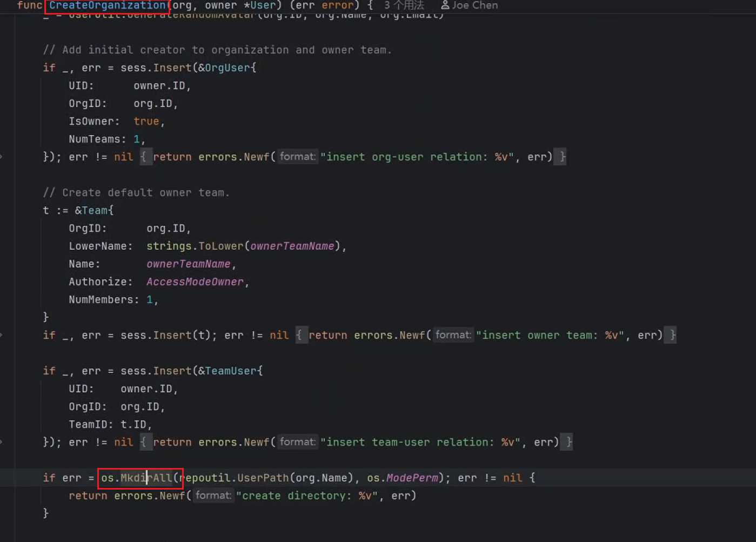Click the os.MkdirAll call
This screenshot has height=542, width=756.
pos(137,478)
